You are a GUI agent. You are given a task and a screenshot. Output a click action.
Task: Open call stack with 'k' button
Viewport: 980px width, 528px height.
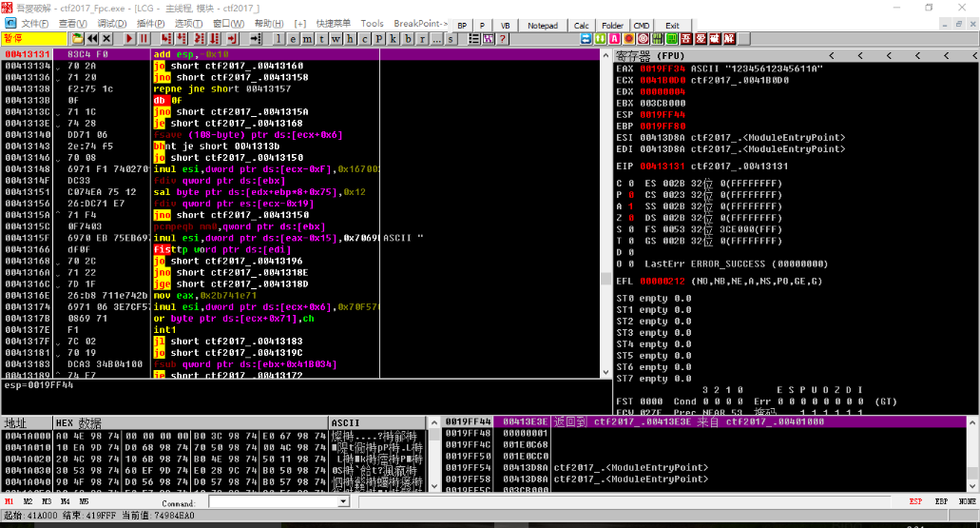point(394,39)
